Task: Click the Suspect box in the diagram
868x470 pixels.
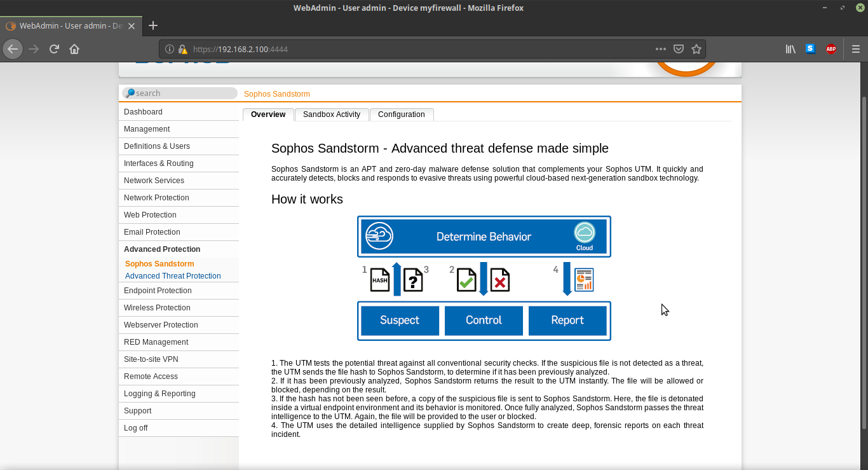Action: click(400, 320)
